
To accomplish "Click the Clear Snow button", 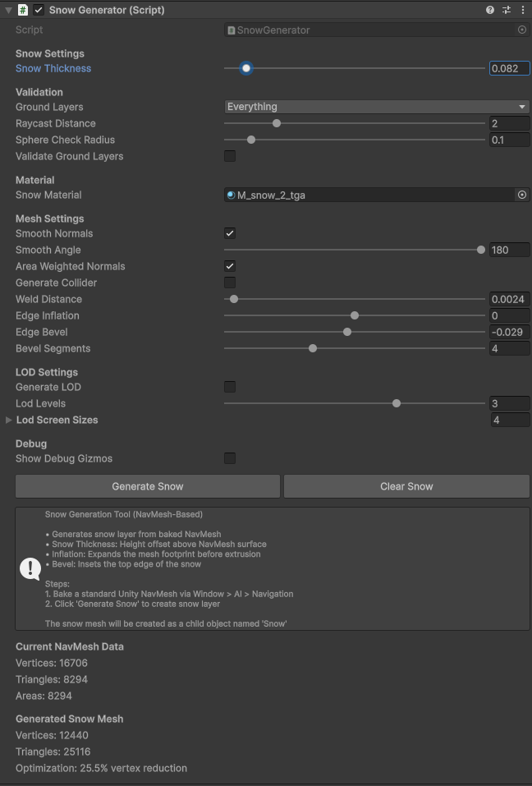I will click(406, 485).
